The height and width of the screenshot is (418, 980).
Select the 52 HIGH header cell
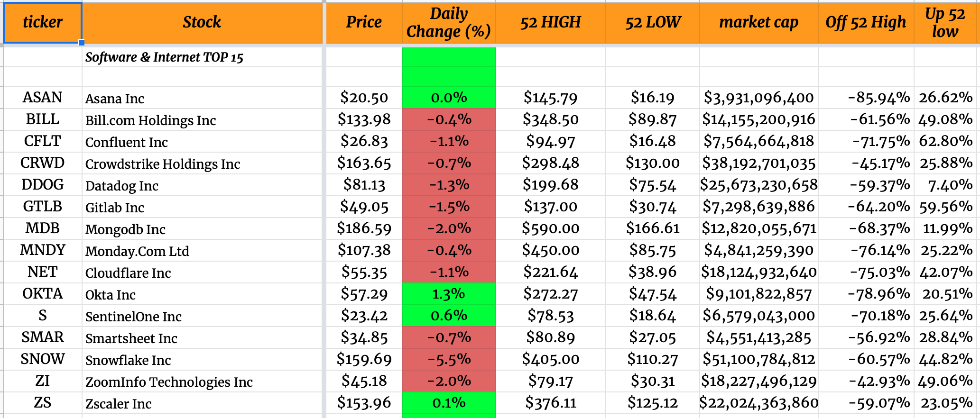pos(550,22)
